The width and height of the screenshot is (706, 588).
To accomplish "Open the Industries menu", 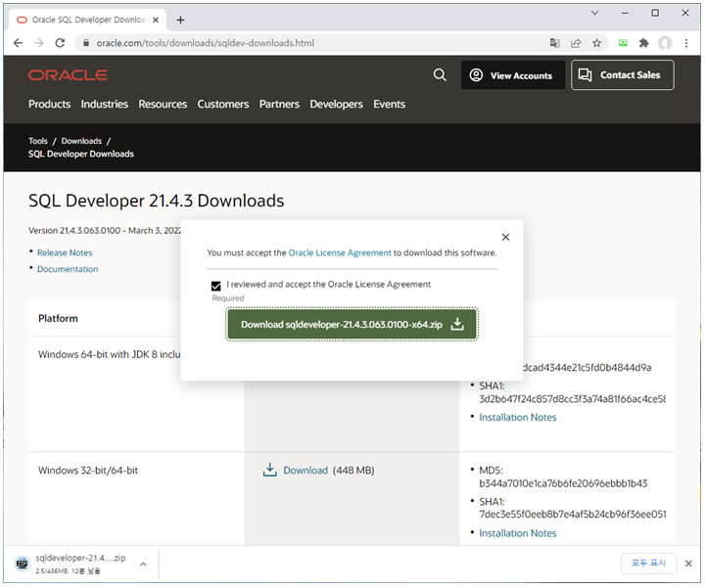I will 105,104.
